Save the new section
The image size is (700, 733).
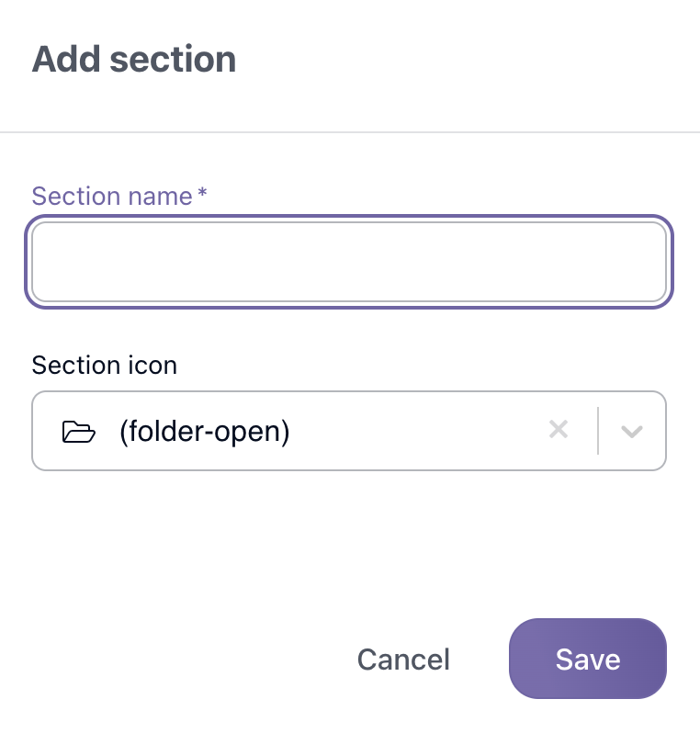(x=588, y=659)
